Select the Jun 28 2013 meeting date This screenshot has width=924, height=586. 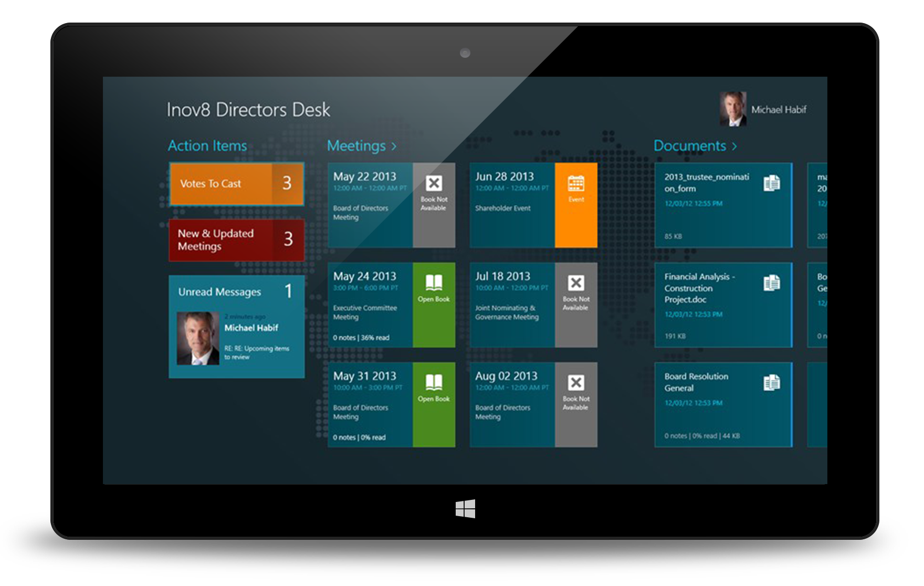coord(505,176)
